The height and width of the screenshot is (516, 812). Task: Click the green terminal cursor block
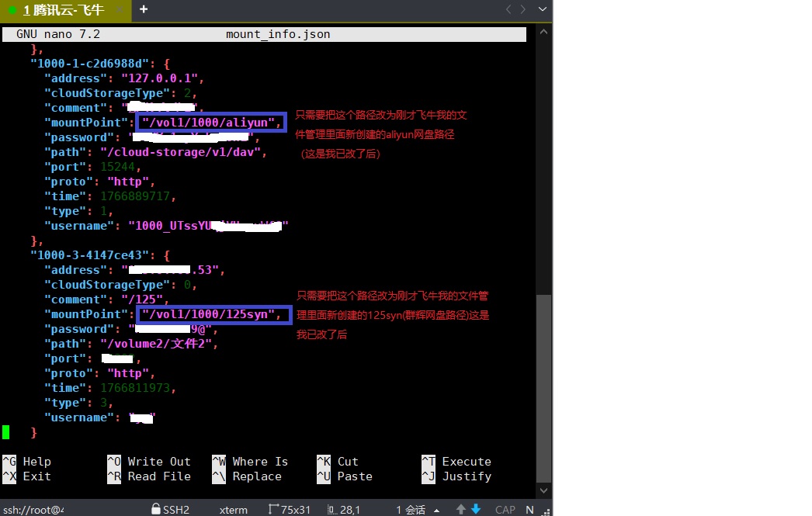(x=5, y=432)
